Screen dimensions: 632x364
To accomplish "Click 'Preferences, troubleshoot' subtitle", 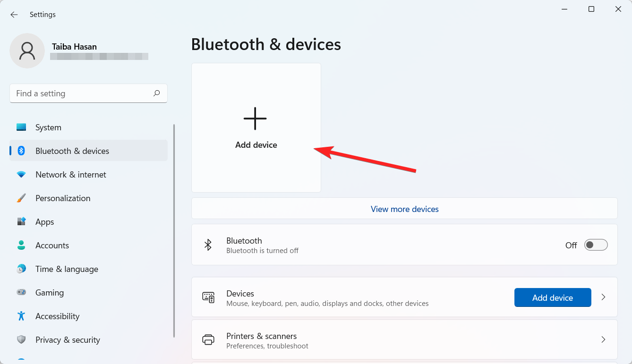I will point(267,346).
